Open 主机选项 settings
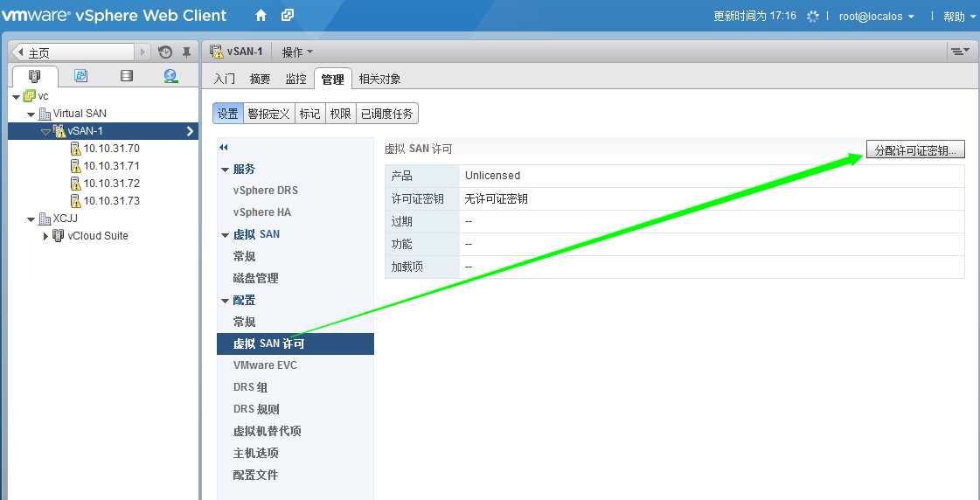The image size is (980, 500). (255, 453)
